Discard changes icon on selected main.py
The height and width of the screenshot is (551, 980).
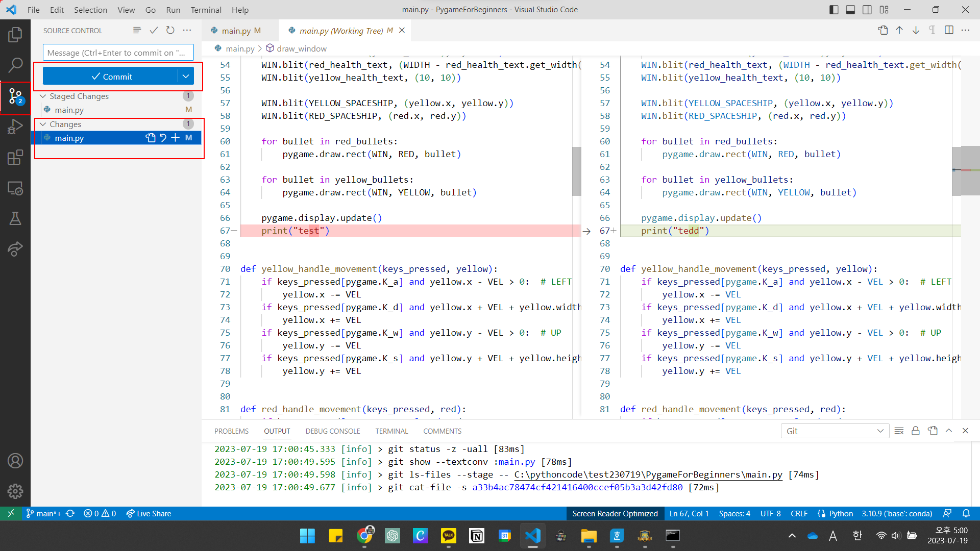coord(163,138)
